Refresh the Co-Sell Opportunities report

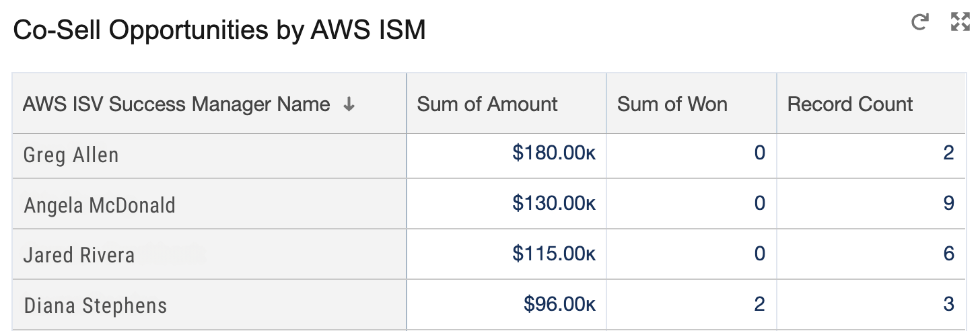tap(920, 22)
